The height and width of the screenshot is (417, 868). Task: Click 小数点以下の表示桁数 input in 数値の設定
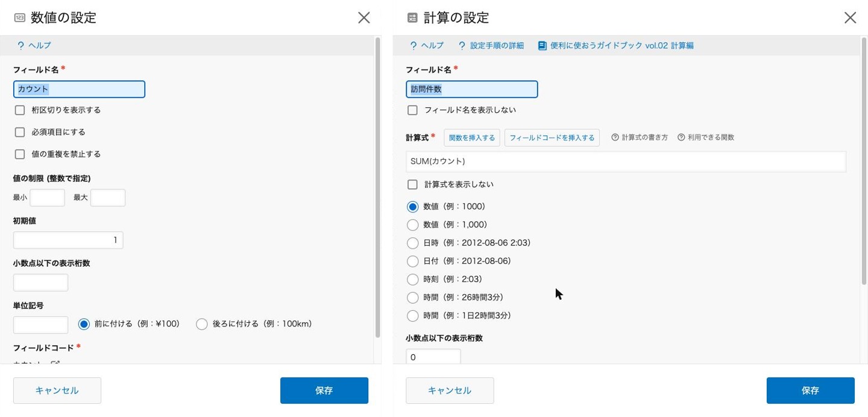pyautogui.click(x=41, y=282)
